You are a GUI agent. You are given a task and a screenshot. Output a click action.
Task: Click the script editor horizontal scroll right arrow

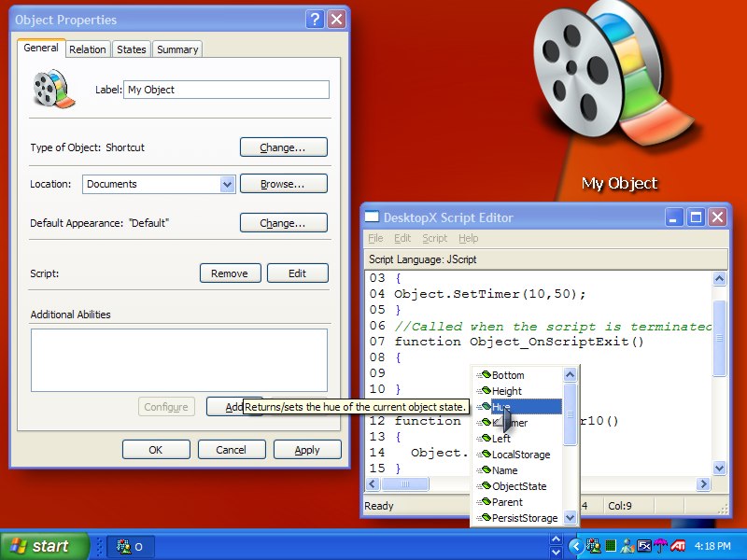click(703, 483)
